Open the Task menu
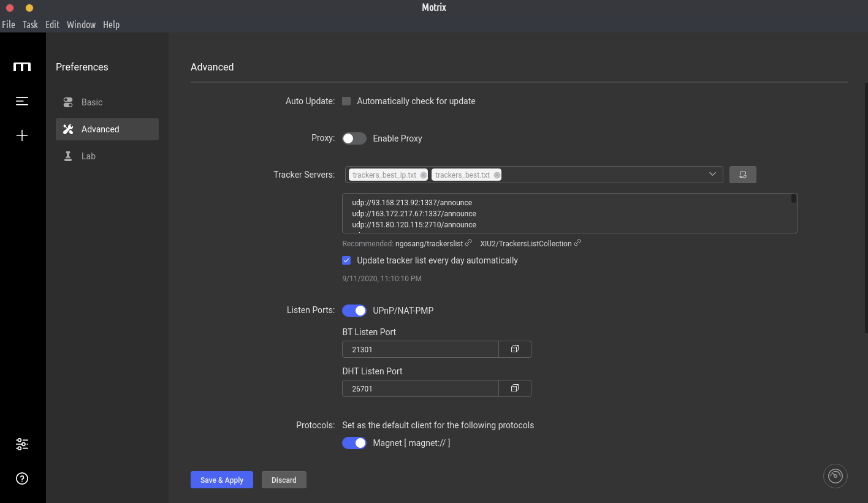Image resolution: width=868 pixels, height=503 pixels. click(x=30, y=25)
